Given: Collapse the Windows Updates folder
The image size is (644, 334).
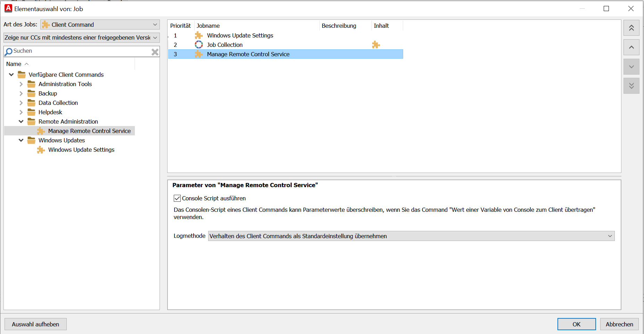Looking at the screenshot, I should (x=21, y=140).
